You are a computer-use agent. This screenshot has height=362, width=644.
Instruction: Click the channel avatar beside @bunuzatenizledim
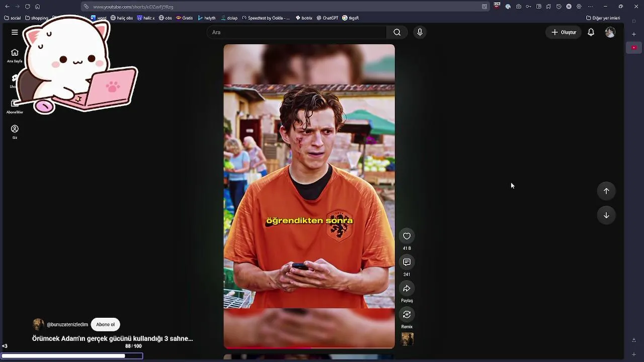[38, 324]
